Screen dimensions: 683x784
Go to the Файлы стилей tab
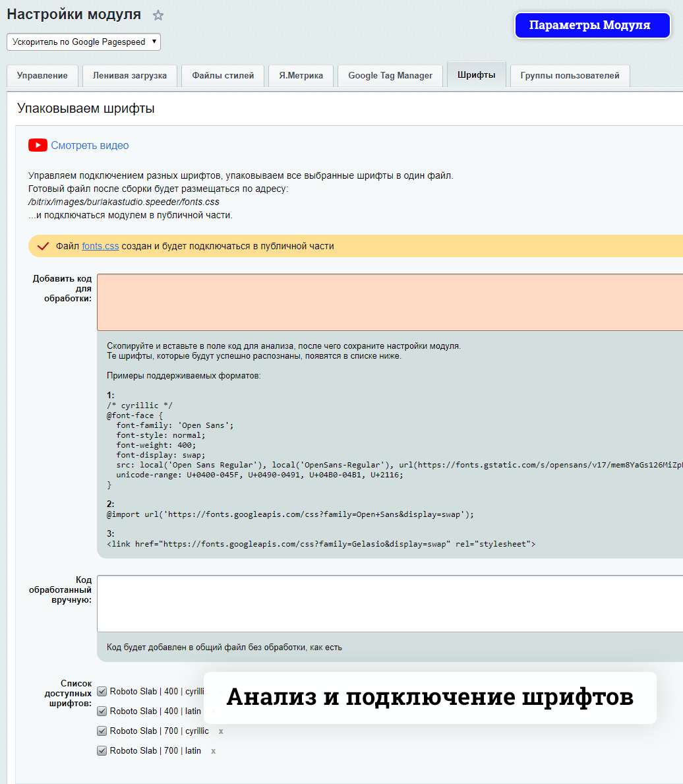click(x=223, y=76)
